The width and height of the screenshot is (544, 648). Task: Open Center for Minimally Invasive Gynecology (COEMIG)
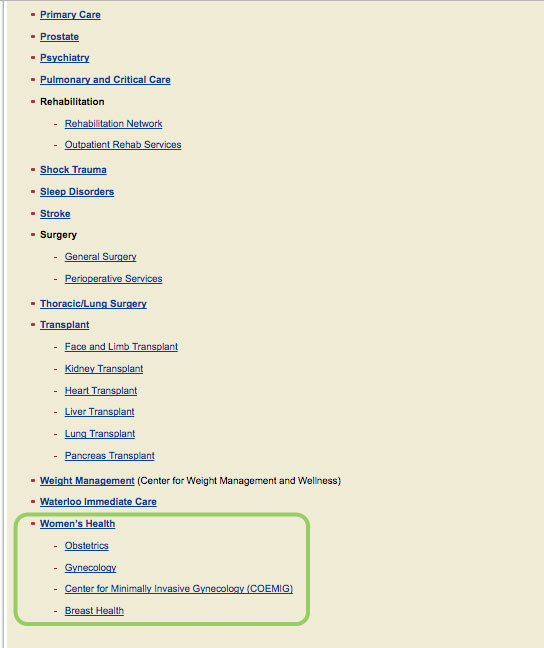pyautogui.click(x=179, y=588)
